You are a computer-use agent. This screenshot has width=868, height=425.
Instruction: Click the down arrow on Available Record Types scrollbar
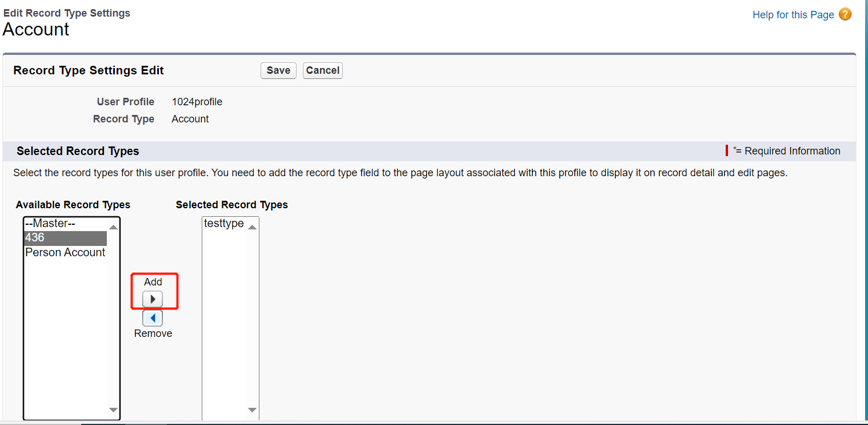(x=113, y=410)
